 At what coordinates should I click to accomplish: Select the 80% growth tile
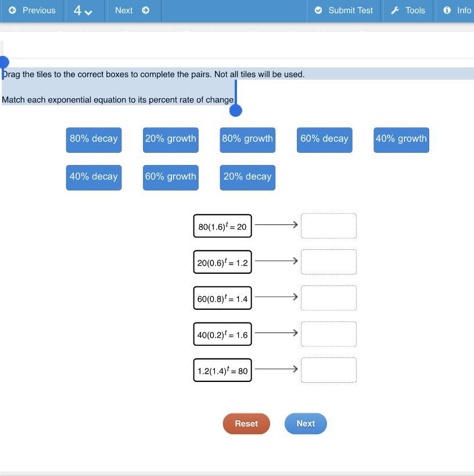click(x=247, y=140)
